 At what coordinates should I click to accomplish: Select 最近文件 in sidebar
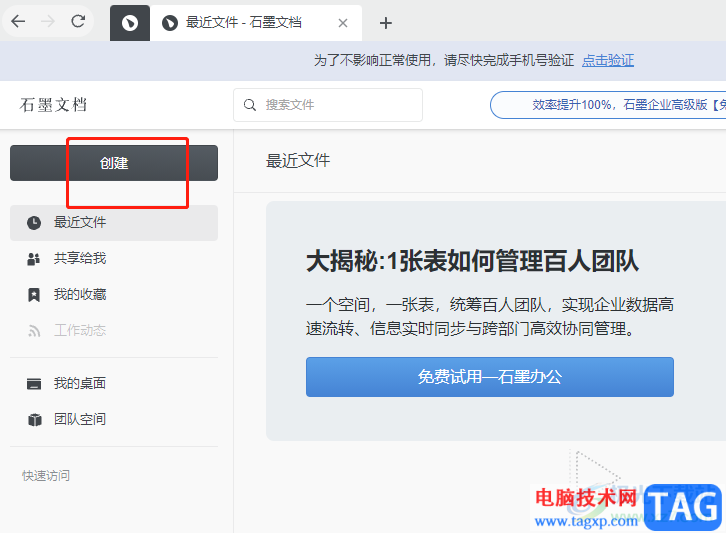(114, 223)
